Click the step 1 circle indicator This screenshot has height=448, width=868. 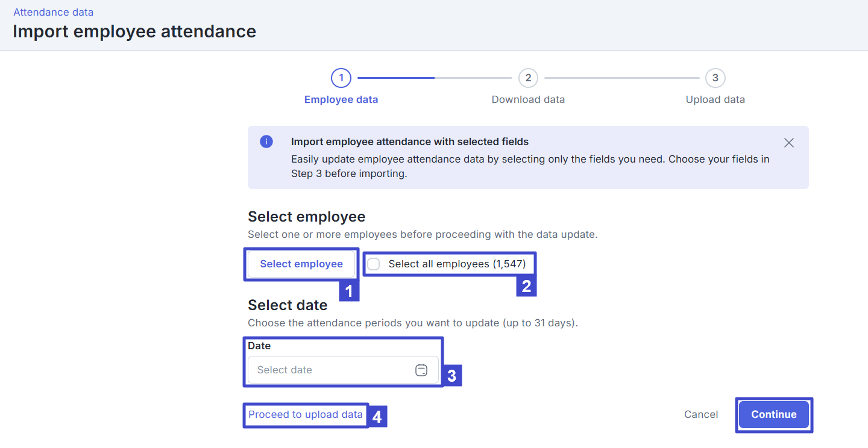click(x=341, y=78)
